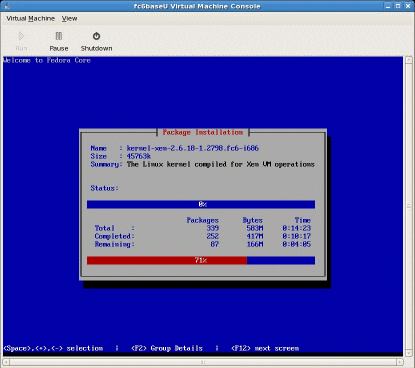Click the Linux kernel summary text
This screenshot has height=368, width=415.
click(x=220, y=164)
